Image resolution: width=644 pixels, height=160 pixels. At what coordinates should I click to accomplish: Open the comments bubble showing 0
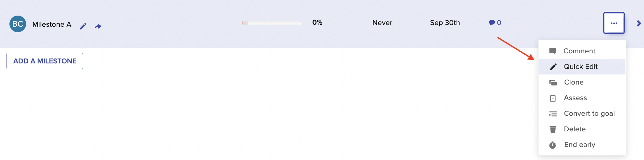495,22
